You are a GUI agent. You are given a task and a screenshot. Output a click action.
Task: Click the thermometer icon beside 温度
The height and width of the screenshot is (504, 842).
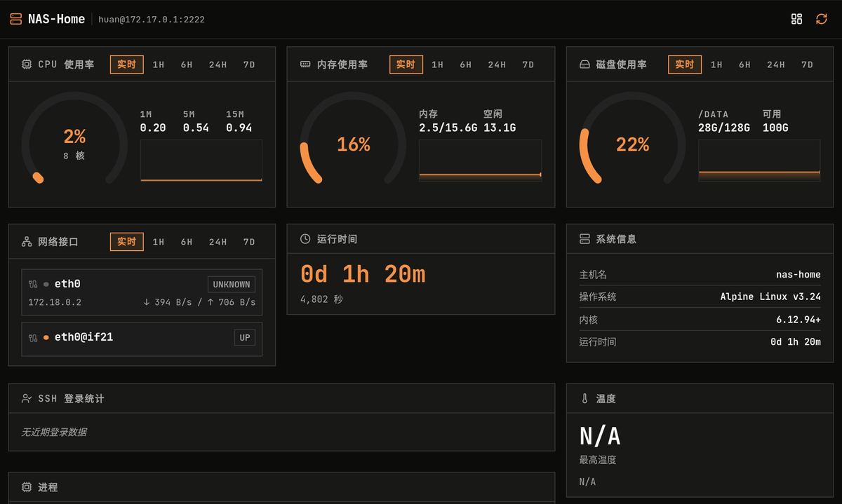tap(584, 398)
